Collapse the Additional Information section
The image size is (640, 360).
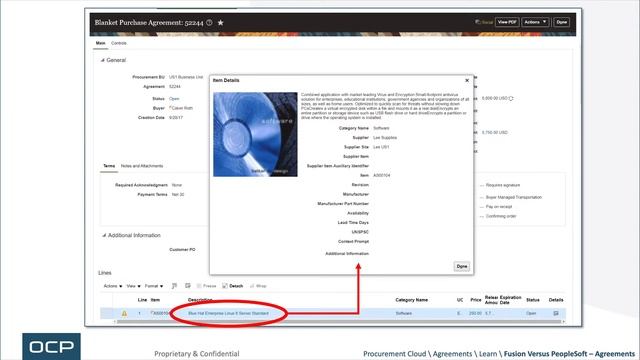point(104,236)
